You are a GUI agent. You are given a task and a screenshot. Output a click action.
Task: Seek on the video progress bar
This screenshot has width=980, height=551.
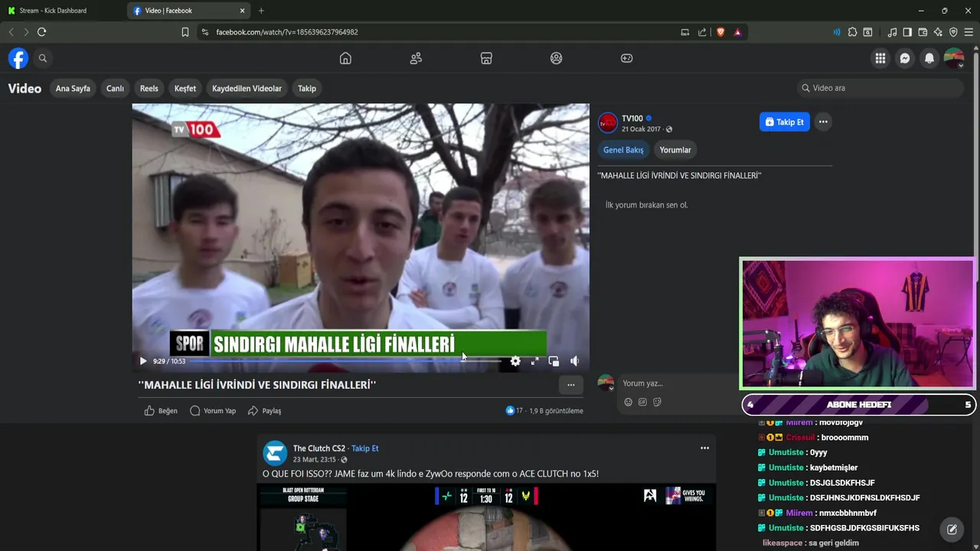click(x=346, y=361)
